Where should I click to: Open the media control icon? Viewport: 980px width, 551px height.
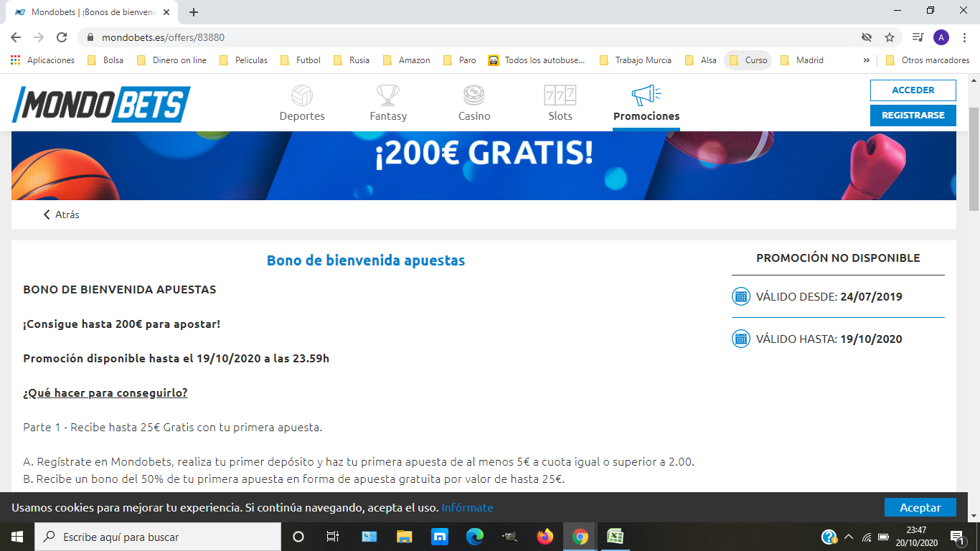[x=918, y=37]
